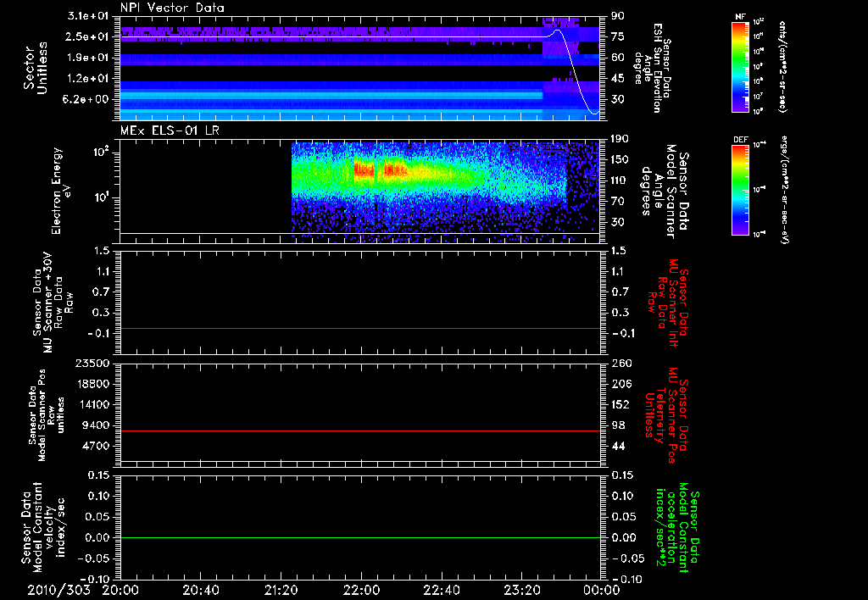Click the Model Scanner Angle degrees axis title

coord(665,192)
